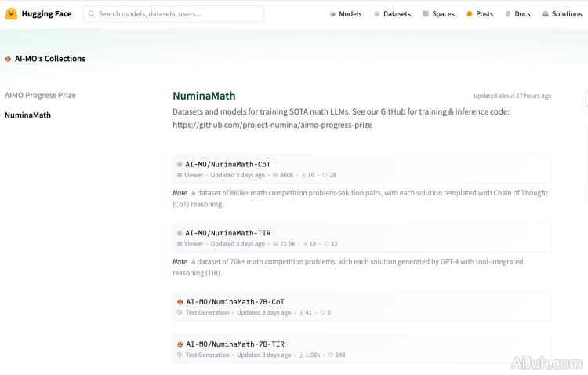Click dataset icon next to NuminaMath-CoT
This screenshot has height=375, width=588.
[x=180, y=165]
